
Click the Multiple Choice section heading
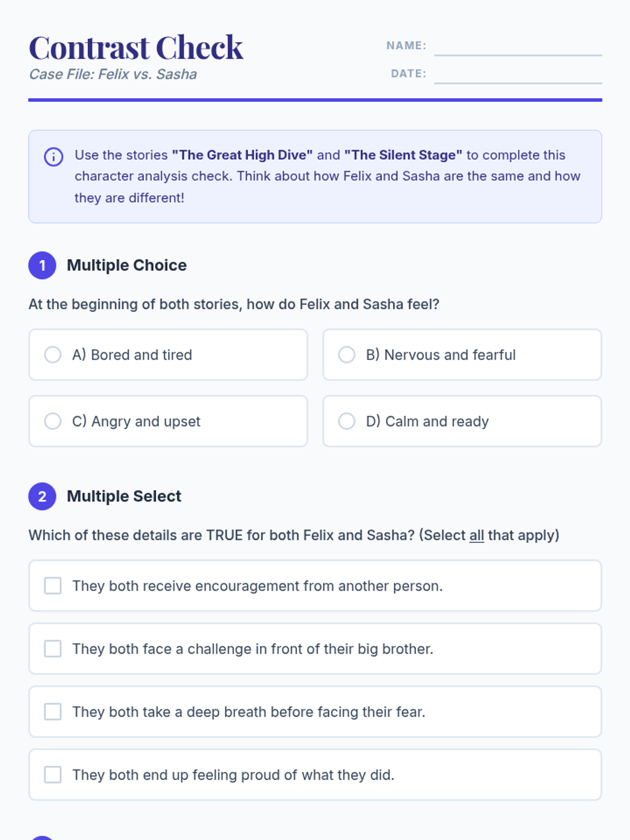tap(127, 265)
